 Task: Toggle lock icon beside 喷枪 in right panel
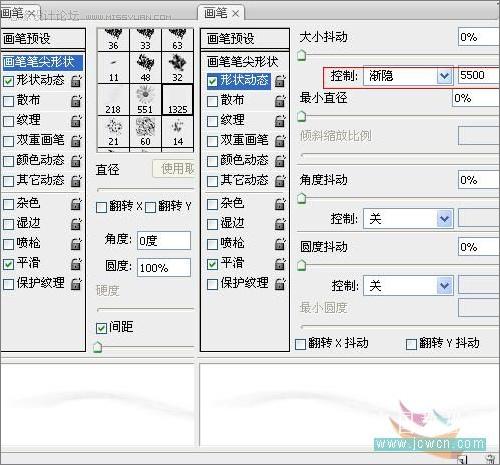[280, 244]
